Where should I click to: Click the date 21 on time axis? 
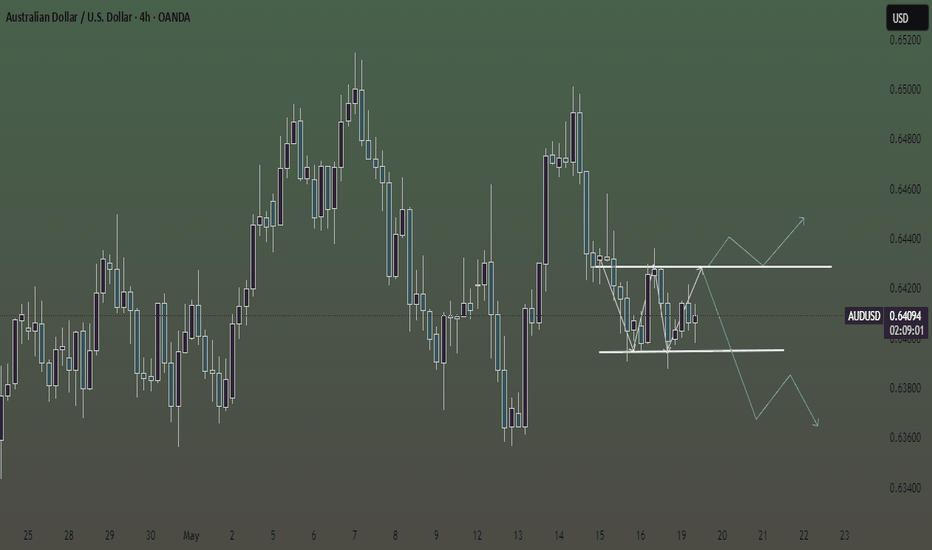(763, 536)
